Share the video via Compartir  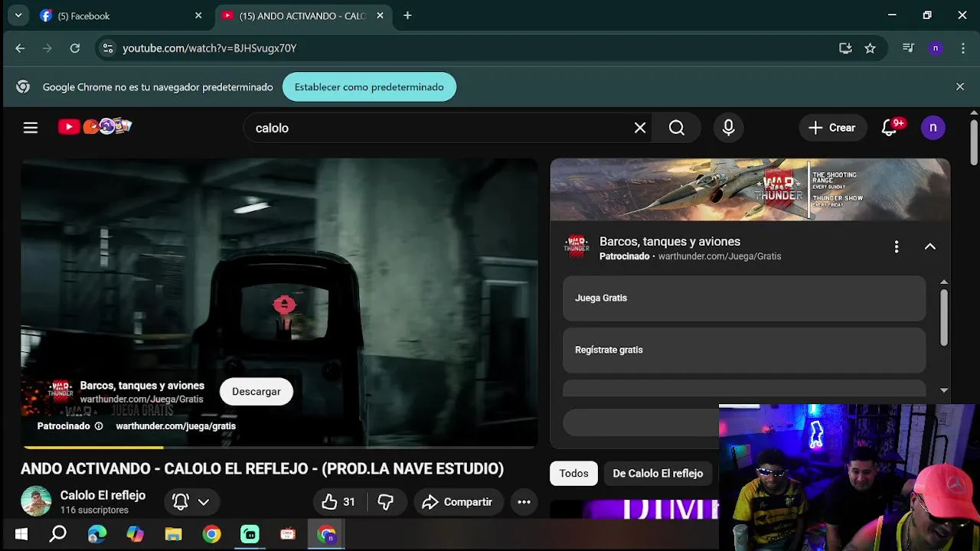point(458,502)
